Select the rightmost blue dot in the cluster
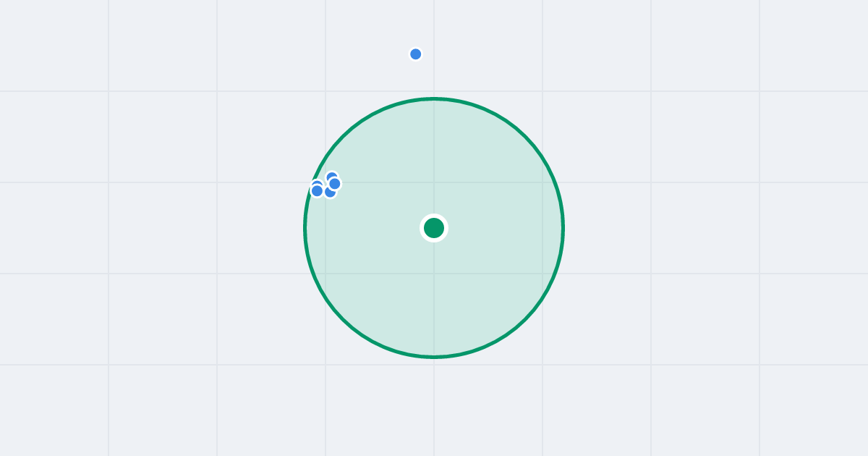The width and height of the screenshot is (868, 456). (335, 184)
